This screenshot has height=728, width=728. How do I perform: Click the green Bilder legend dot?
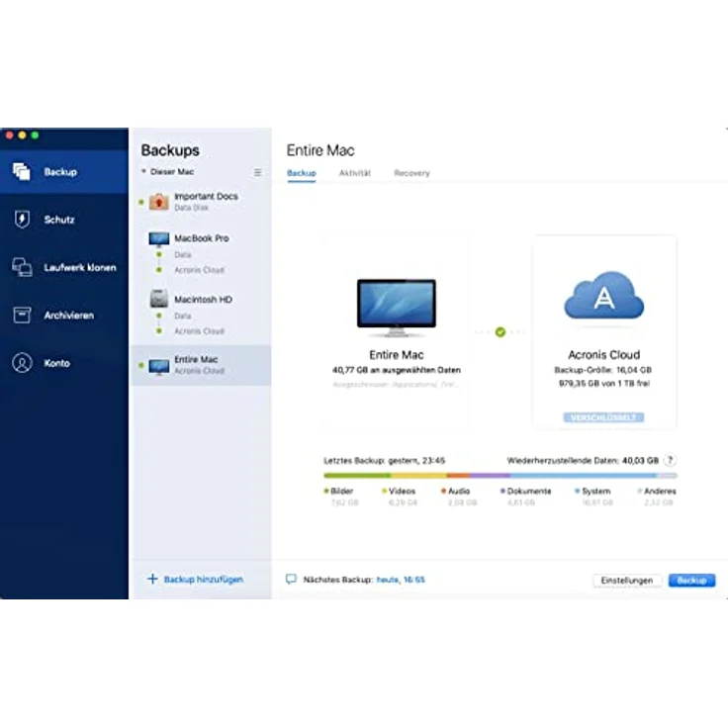pyautogui.click(x=326, y=492)
